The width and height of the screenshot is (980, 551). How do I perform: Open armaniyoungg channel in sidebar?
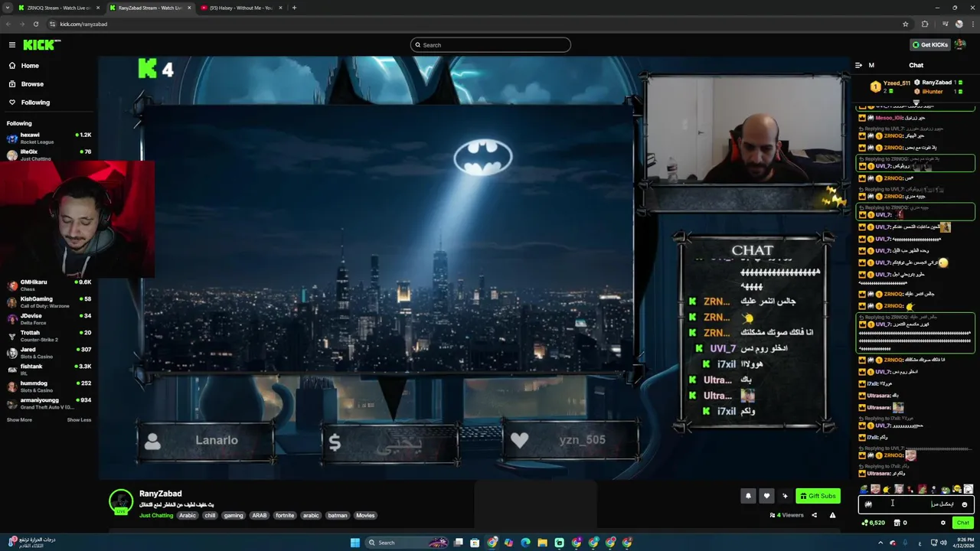(x=48, y=403)
